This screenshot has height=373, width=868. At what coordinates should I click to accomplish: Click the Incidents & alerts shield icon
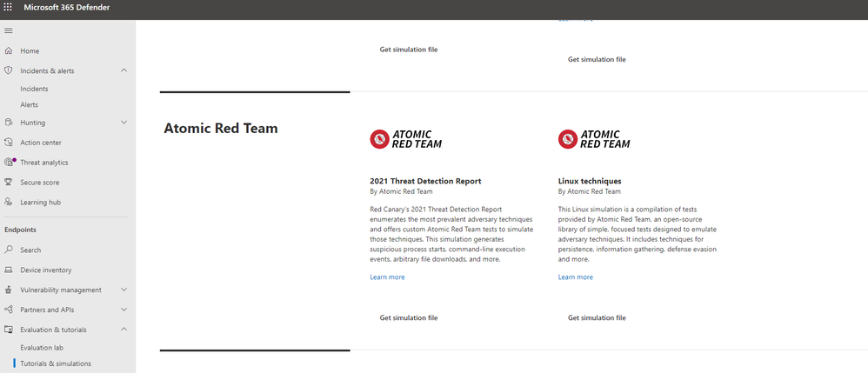point(9,70)
